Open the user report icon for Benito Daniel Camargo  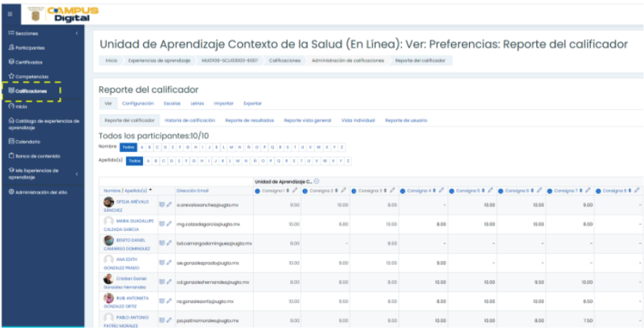[x=162, y=243]
